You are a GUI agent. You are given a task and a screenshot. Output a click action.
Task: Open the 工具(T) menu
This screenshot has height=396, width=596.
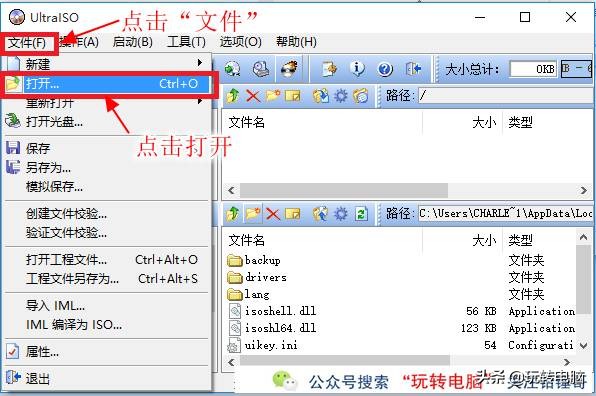pos(186,42)
